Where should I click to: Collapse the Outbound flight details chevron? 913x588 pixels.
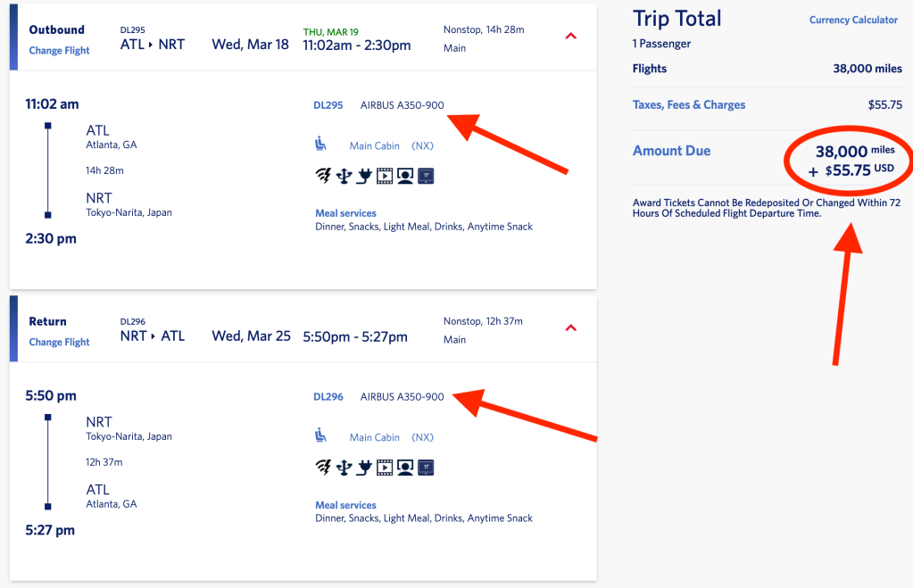point(571,37)
